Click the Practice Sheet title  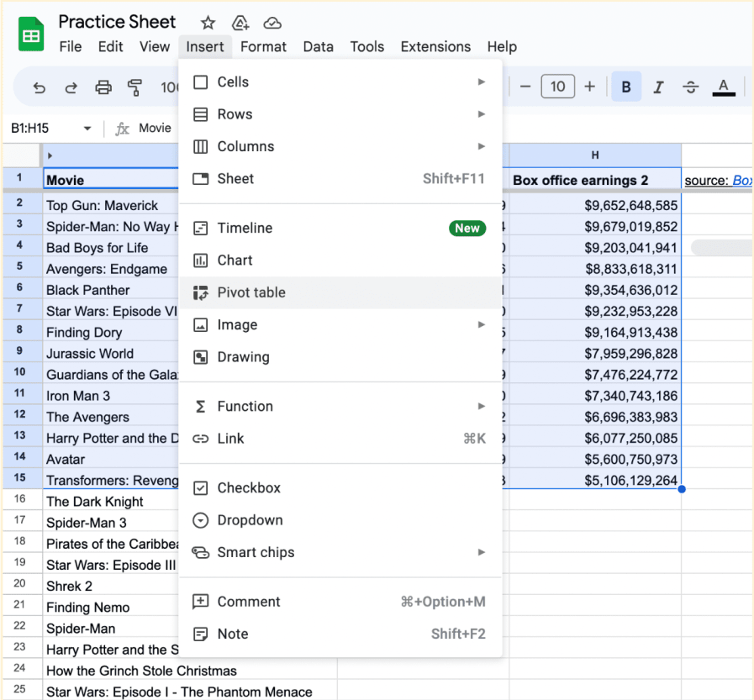click(117, 22)
